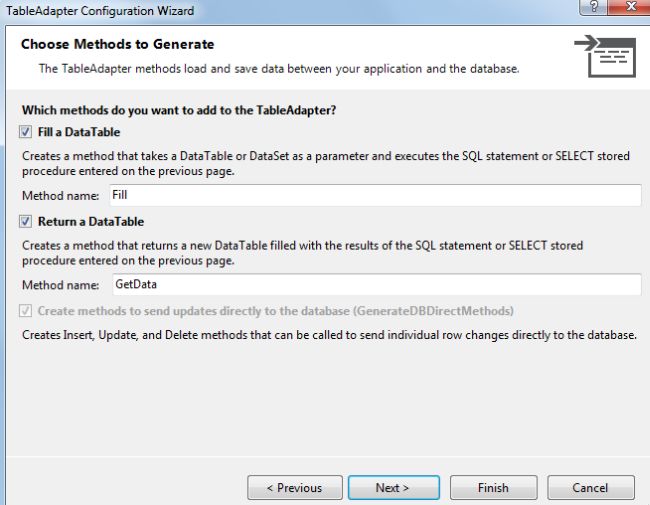Click the help question mark button
Screen dimensions: 650x505
[595, 8]
